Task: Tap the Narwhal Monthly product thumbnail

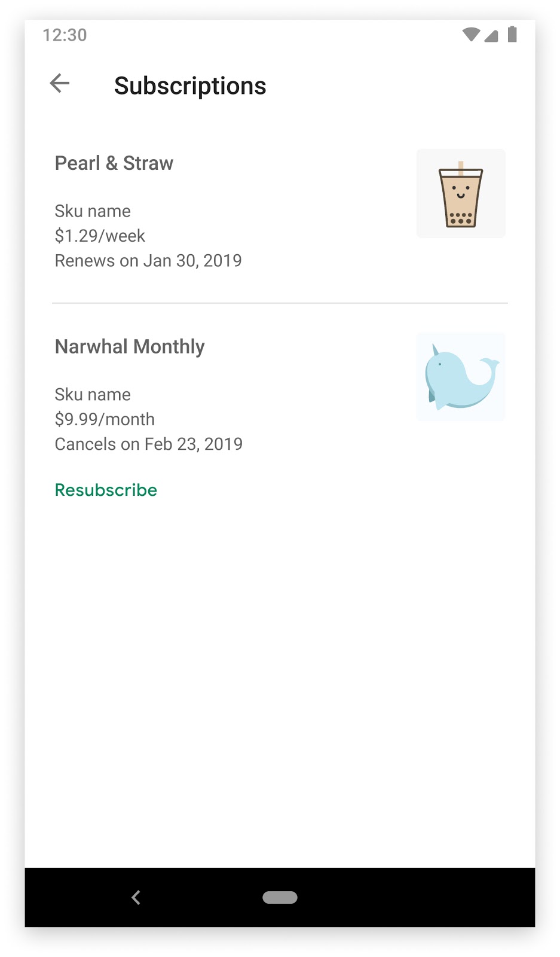Action: coord(460,376)
